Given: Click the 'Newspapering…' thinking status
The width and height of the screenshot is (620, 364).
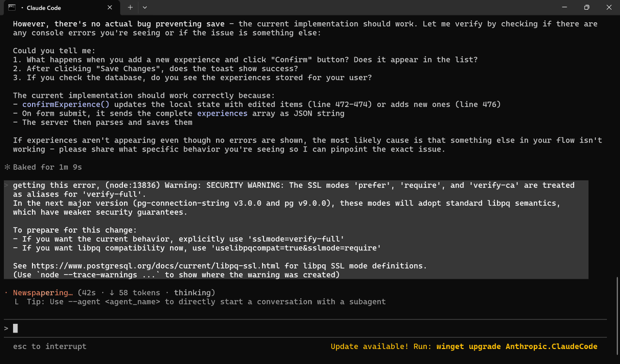Looking at the screenshot, I should coord(43,293).
